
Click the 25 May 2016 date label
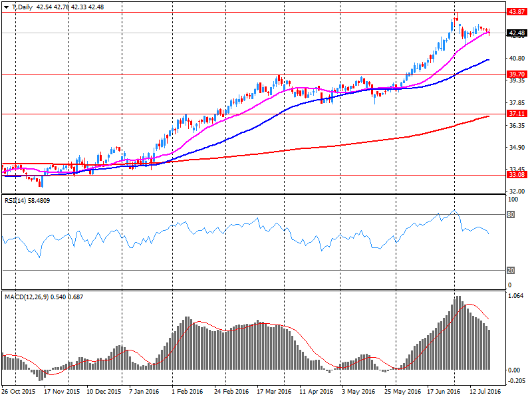point(402,391)
